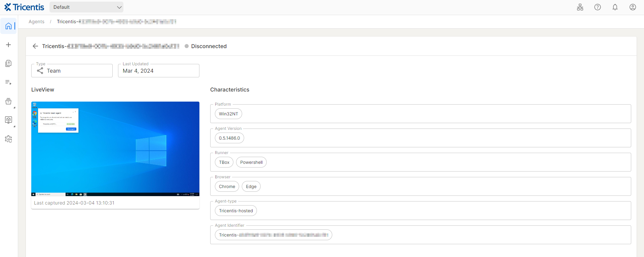Click the LiveView heading
This screenshot has height=257, width=644.
[43, 89]
